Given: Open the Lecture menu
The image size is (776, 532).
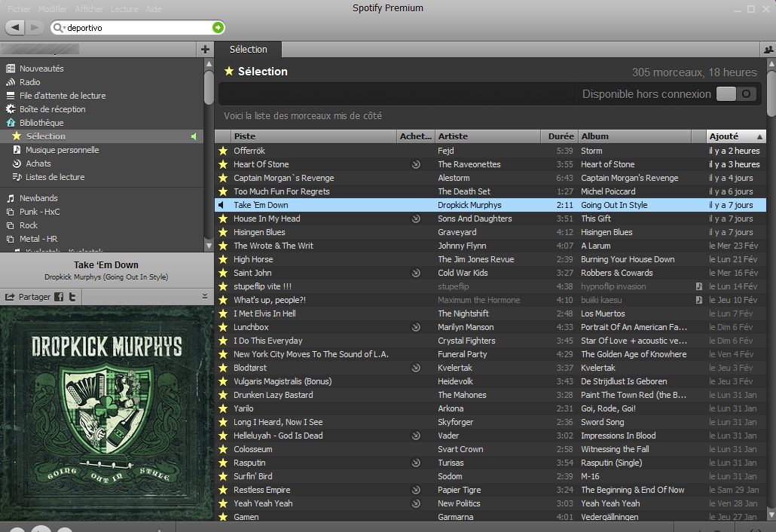Looking at the screenshot, I should (x=124, y=9).
